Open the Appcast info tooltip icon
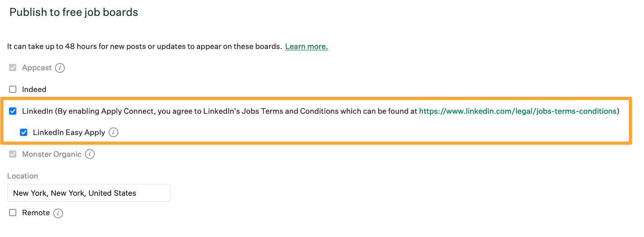The width and height of the screenshot is (644, 237). coord(60,68)
